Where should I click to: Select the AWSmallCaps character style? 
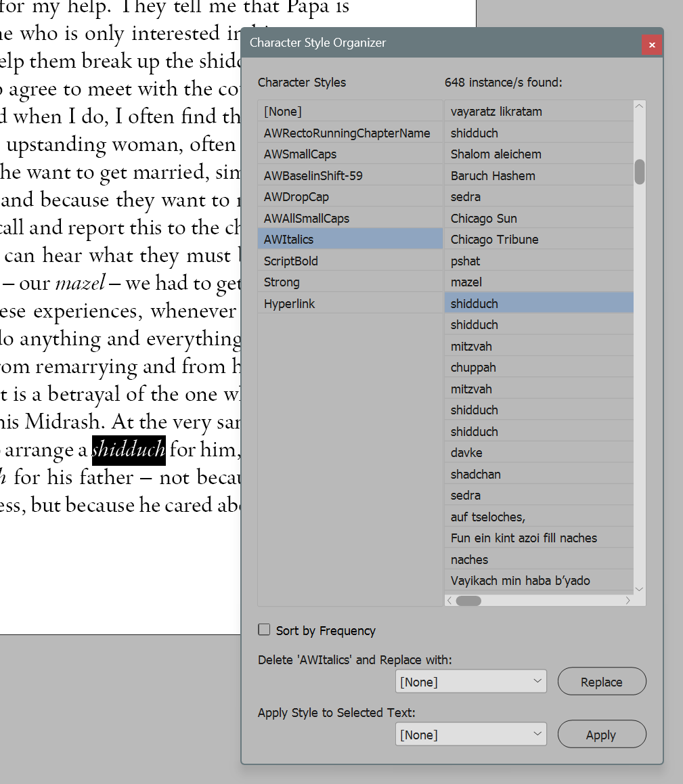tap(350, 154)
